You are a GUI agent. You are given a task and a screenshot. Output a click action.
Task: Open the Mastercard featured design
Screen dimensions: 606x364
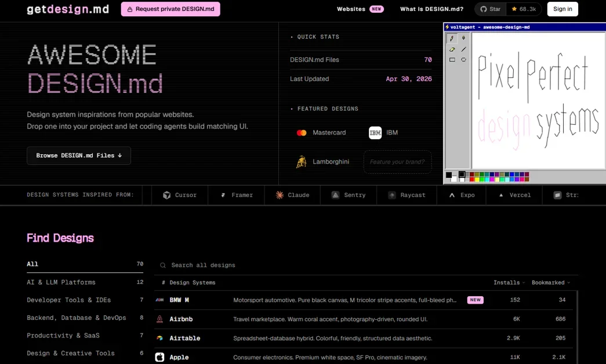tap(321, 133)
